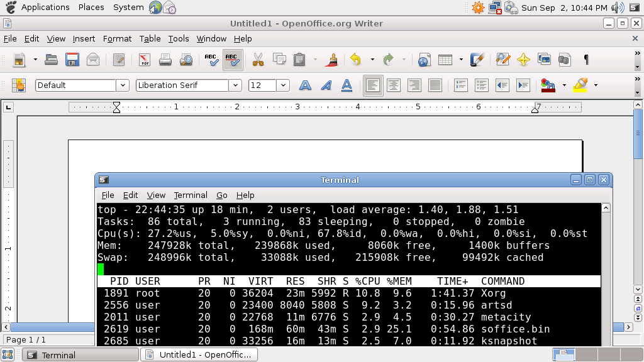The height and width of the screenshot is (362, 644).
Task: Expand the Table insert dropdown arrow
Action: click(x=461, y=60)
